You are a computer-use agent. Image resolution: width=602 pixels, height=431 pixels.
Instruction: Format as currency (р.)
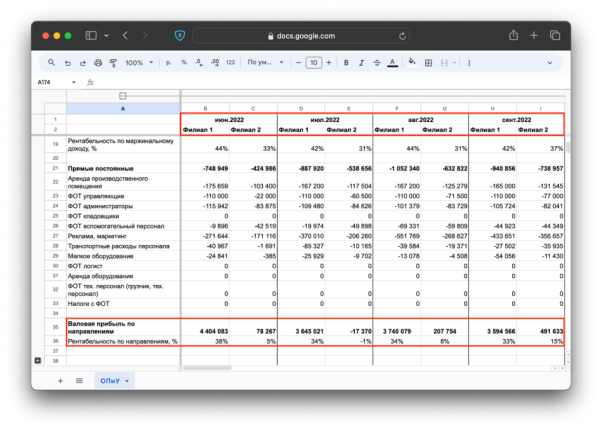168,63
